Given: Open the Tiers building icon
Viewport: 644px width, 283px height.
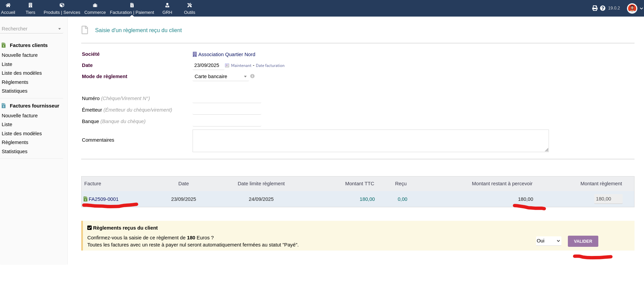Looking at the screenshot, I should pos(30,5).
